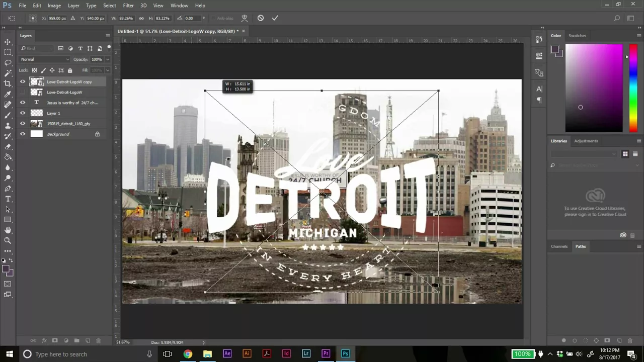Open the Libraries panel menu
644x362 pixels.
[639, 141]
